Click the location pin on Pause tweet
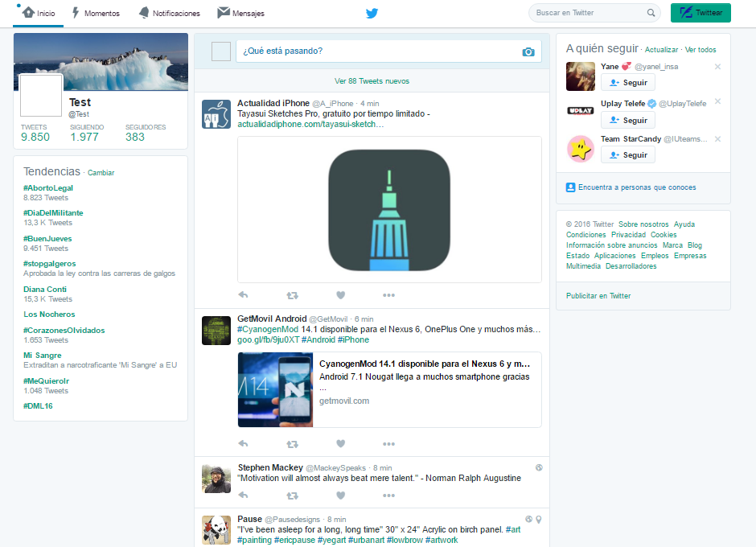Image resolution: width=756 pixels, height=547 pixels. pyautogui.click(x=539, y=520)
